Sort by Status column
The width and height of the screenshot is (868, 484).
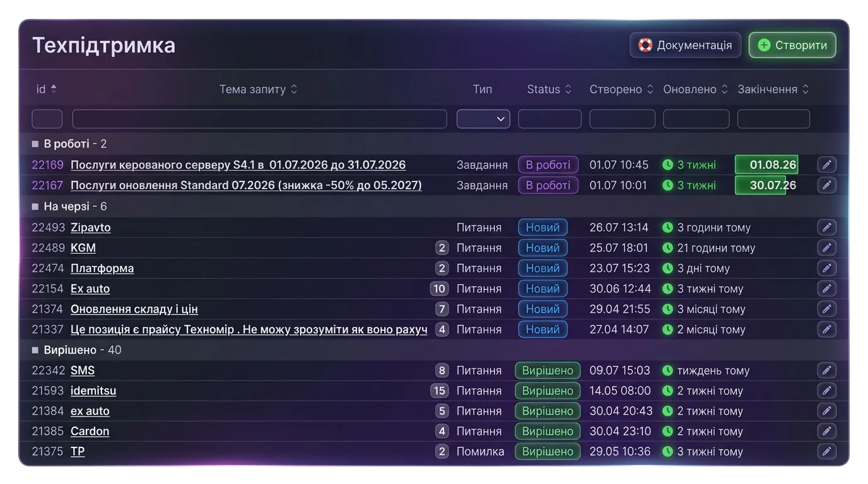(x=549, y=89)
